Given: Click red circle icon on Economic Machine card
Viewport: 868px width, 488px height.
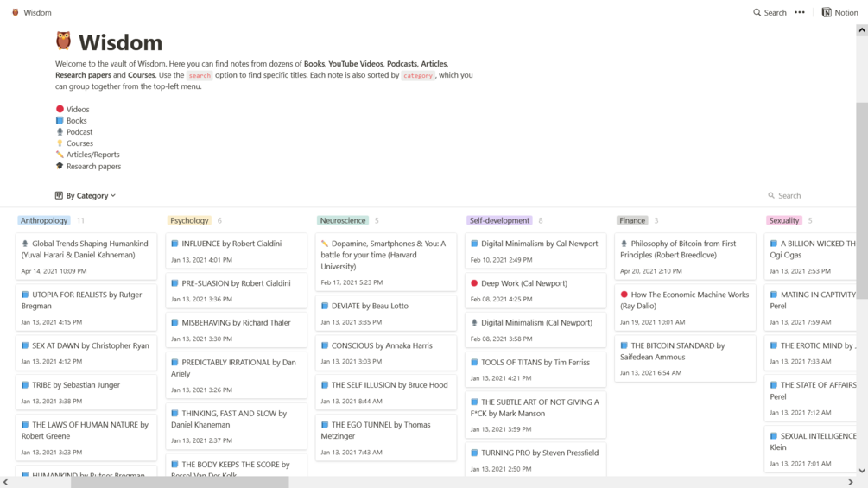Looking at the screenshot, I should 624,295.
